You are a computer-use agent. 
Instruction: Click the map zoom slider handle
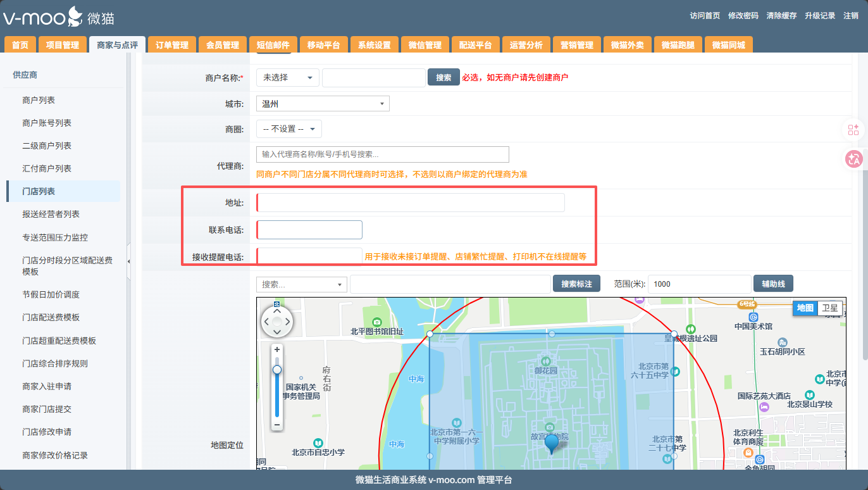click(276, 370)
